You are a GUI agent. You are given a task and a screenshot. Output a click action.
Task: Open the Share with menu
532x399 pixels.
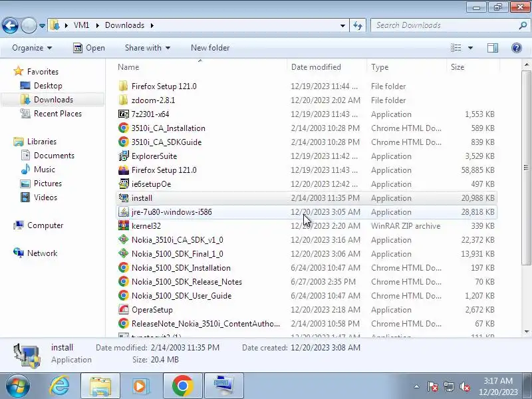click(147, 48)
